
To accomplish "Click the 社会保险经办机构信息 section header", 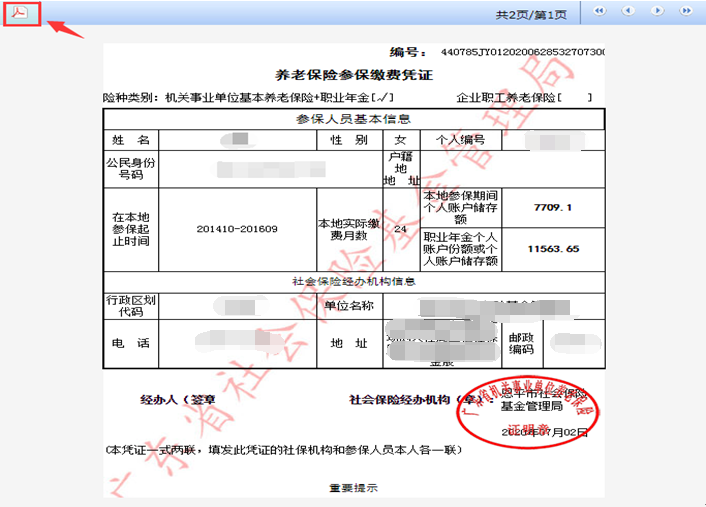I will [354, 281].
